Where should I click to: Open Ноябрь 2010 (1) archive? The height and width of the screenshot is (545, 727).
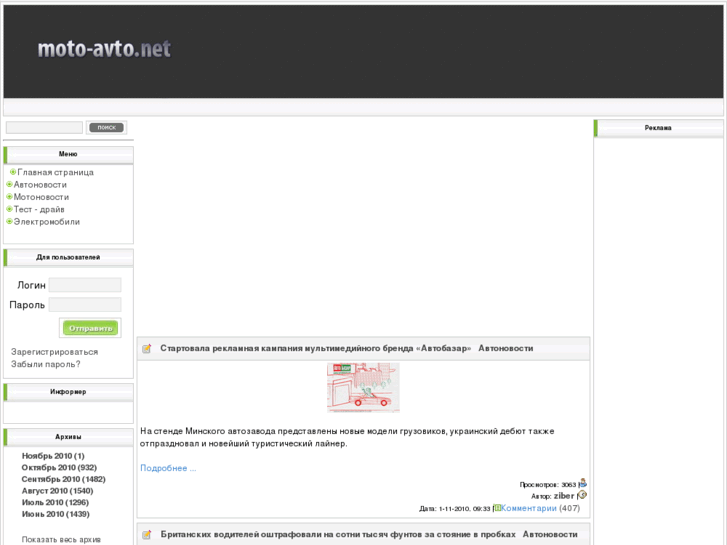tap(53, 456)
